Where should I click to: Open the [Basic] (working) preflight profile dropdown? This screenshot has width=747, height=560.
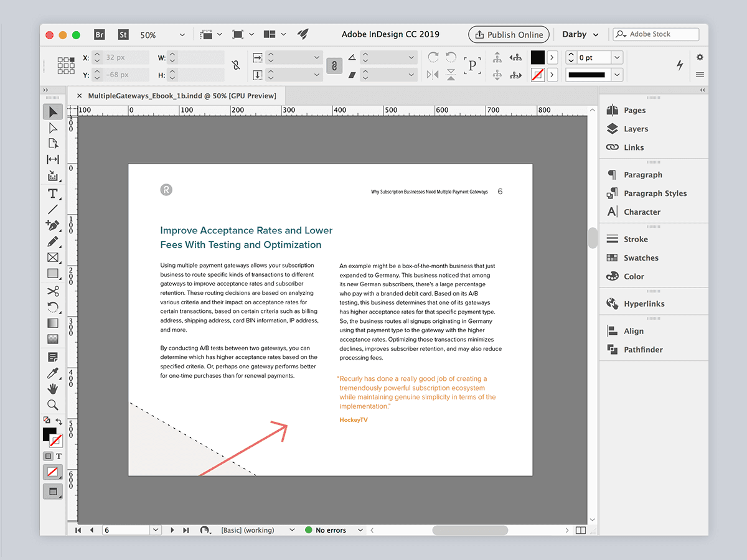pyautogui.click(x=292, y=530)
